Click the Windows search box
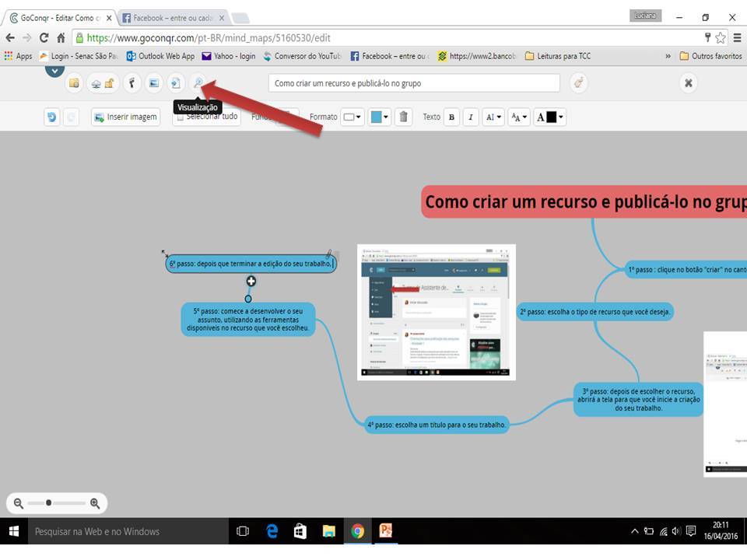Screen dimensions: 747x560 click(x=128, y=531)
